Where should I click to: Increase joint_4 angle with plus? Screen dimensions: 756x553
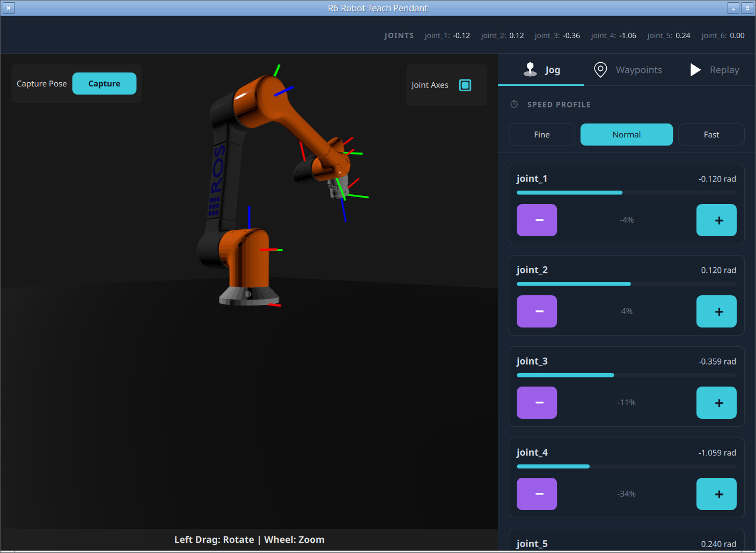tap(716, 494)
